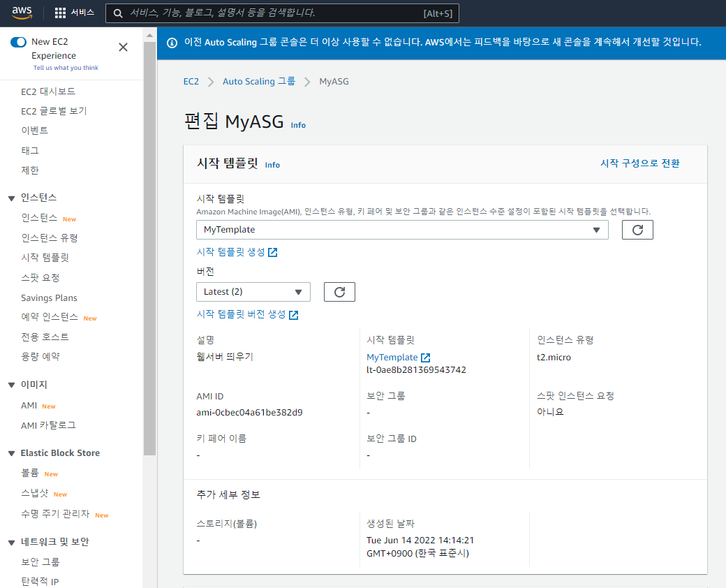Toggle the New EC2 Experience switch

19,42
